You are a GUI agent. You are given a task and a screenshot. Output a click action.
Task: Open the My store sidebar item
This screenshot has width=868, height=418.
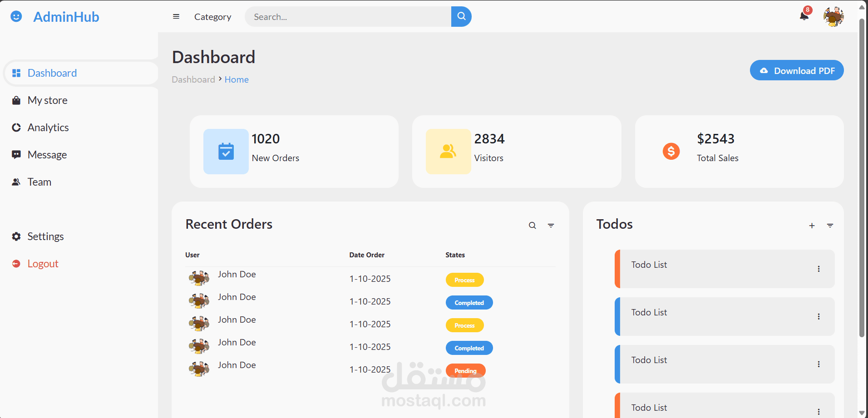(x=81, y=100)
